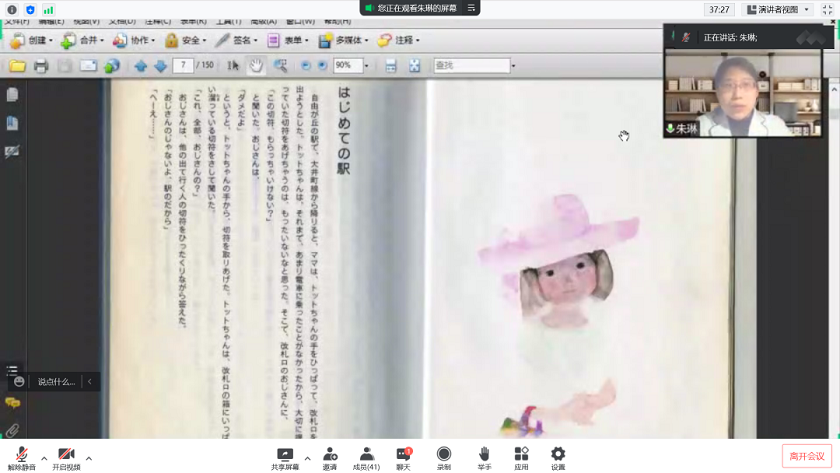Click the 37:27 meeting timer
This screenshot has width=840, height=473.
[719, 10]
